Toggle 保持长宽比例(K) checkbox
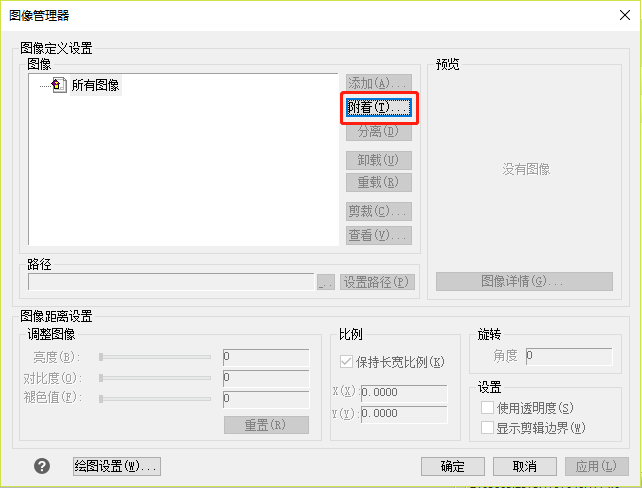This screenshot has width=642, height=488. pos(346,362)
